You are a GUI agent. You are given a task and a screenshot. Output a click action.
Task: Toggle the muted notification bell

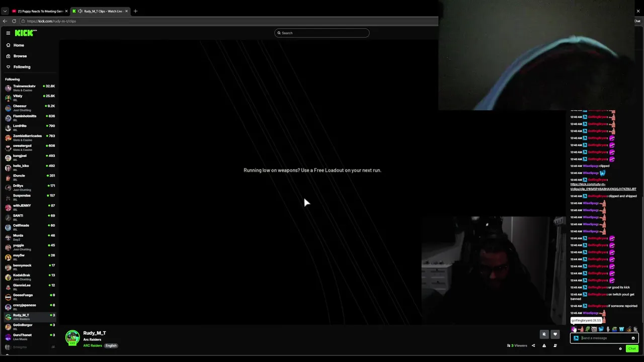coord(544,334)
